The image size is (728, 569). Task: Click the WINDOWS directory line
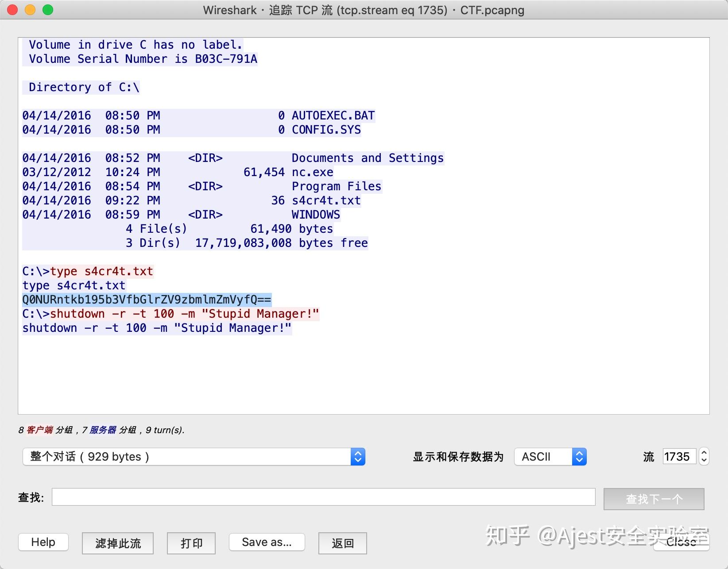(182, 215)
